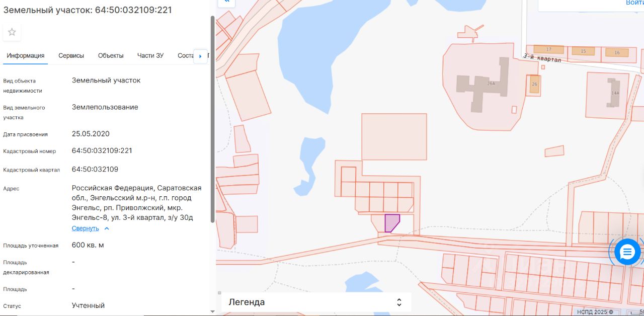
Task: Click the Войти login button
Action: pos(634,3)
